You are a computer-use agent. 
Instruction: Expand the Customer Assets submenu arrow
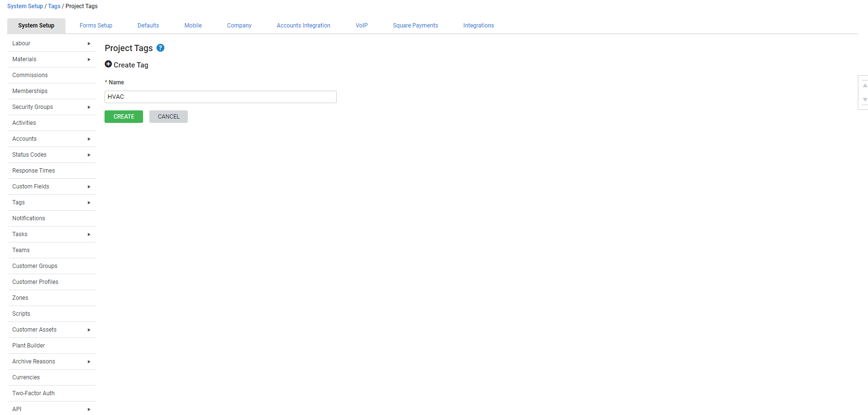pos(89,330)
